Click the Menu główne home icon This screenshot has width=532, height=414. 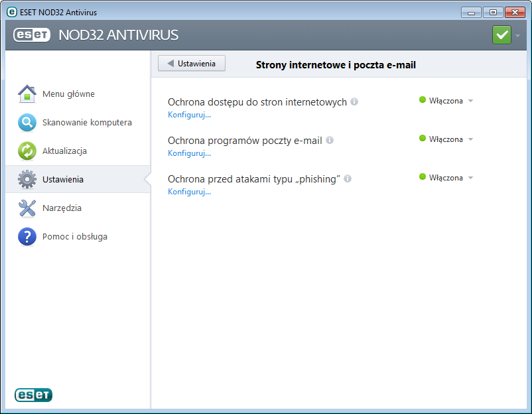[x=27, y=94]
